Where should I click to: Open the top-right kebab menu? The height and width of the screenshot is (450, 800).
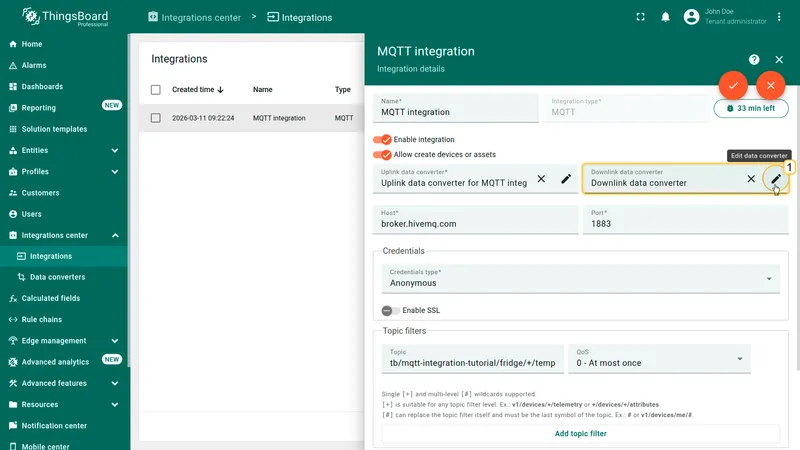(x=779, y=17)
